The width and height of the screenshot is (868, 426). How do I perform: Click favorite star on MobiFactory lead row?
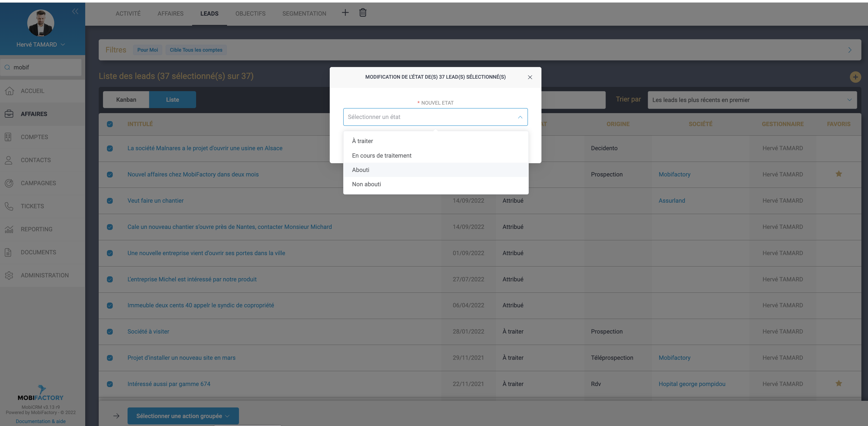tap(839, 174)
